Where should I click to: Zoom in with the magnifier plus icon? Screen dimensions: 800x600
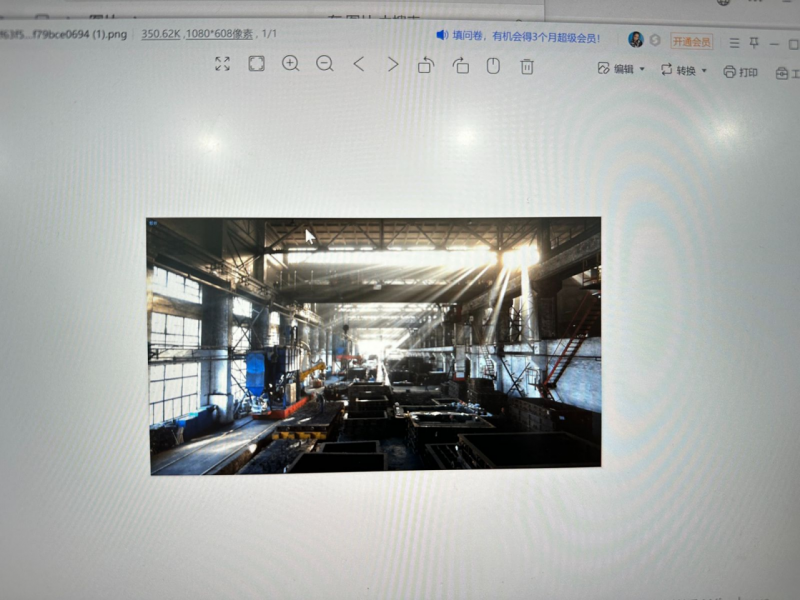tap(290, 64)
